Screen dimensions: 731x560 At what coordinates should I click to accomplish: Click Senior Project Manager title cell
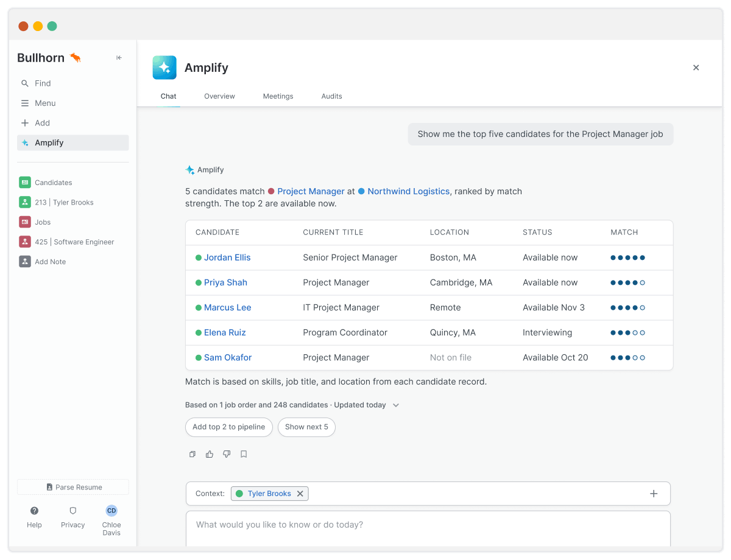(x=350, y=257)
